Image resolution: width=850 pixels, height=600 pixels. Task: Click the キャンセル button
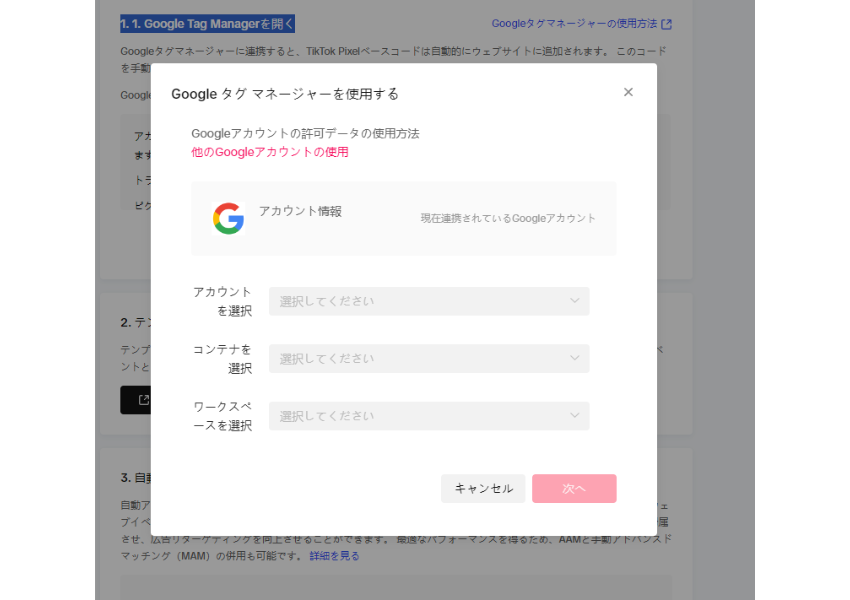click(483, 488)
